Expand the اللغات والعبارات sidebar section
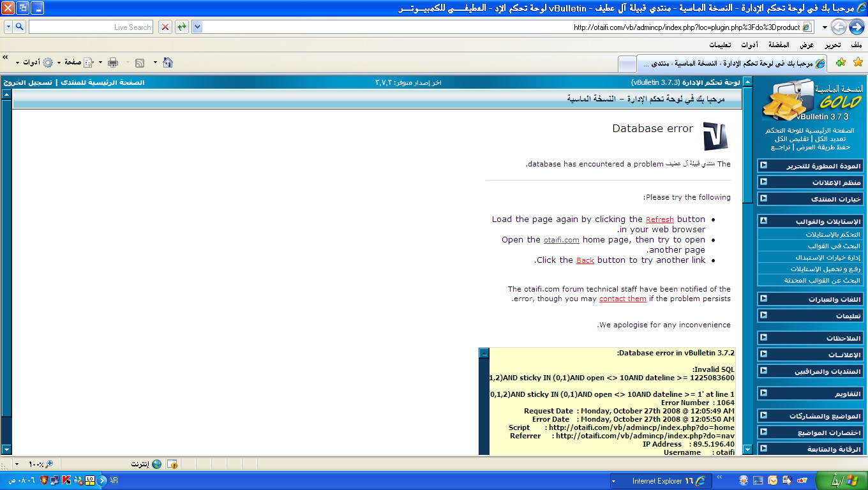 763,298
